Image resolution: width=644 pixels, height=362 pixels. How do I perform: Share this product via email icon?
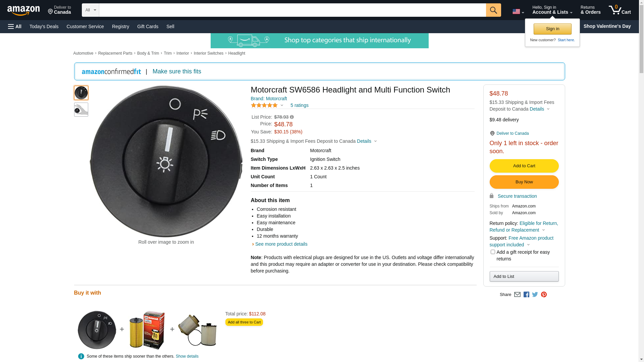click(517, 295)
